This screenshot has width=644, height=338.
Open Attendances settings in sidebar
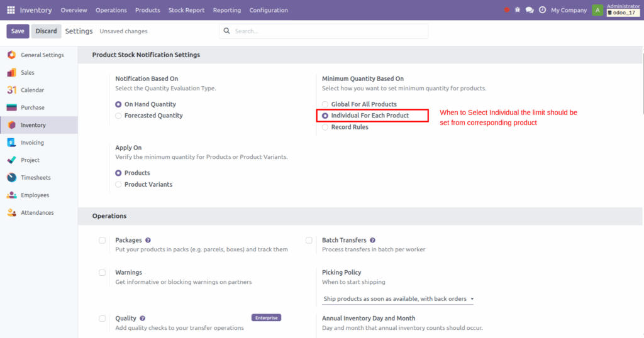pos(37,212)
